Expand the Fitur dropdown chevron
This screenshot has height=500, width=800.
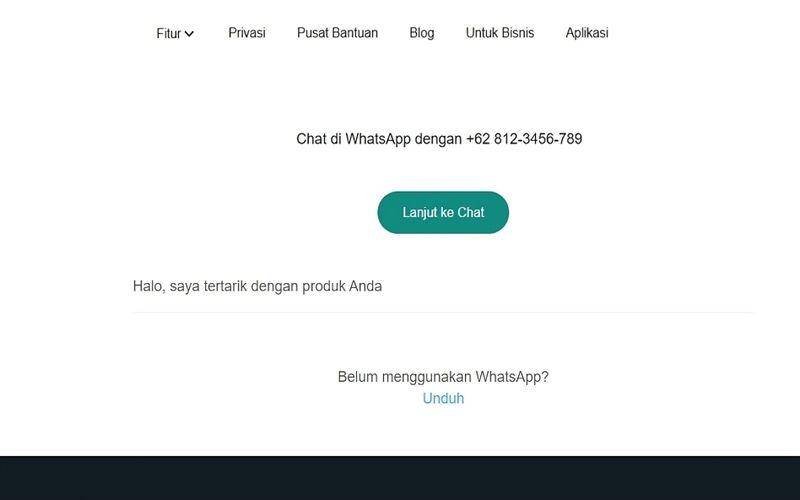click(x=189, y=34)
